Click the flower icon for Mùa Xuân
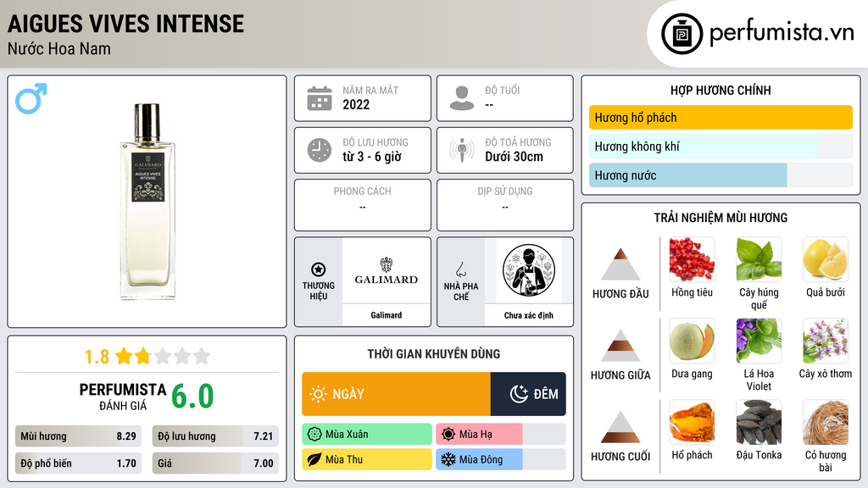The image size is (868, 488). click(x=314, y=435)
